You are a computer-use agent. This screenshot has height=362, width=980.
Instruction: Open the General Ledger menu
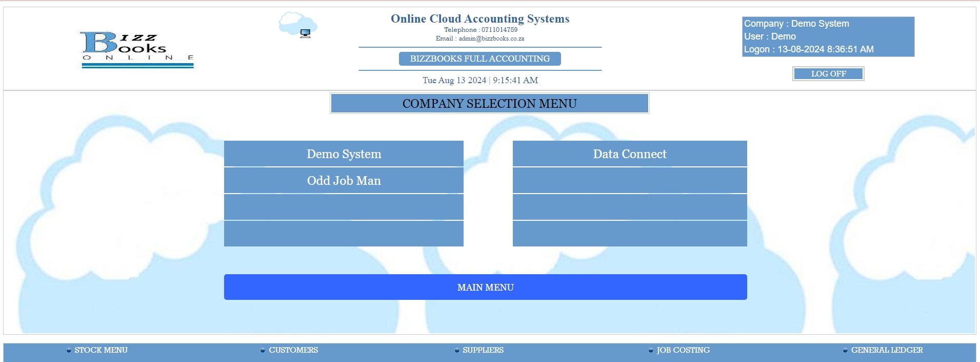click(x=886, y=350)
